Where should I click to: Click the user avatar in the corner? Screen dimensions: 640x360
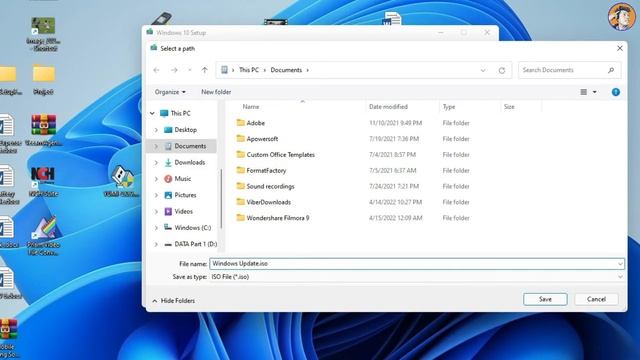[621, 17]
